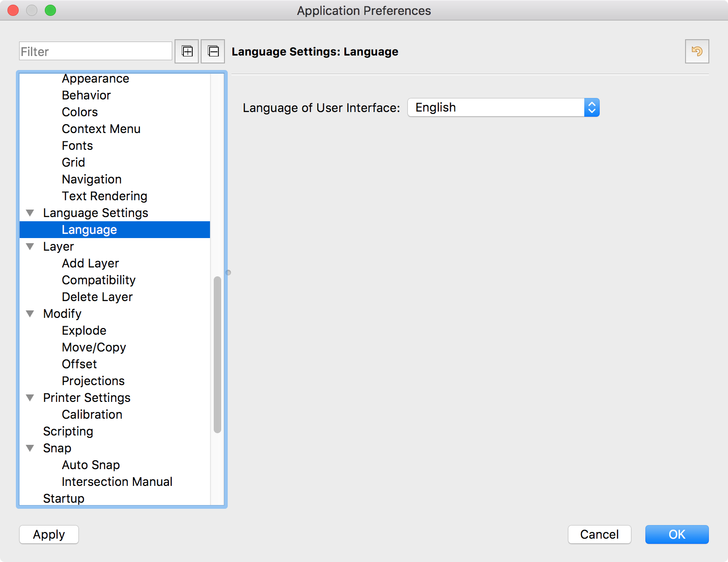The image size is (728, 562).
Task: Collapse the Printer Settings section
Action: point(30,398)
